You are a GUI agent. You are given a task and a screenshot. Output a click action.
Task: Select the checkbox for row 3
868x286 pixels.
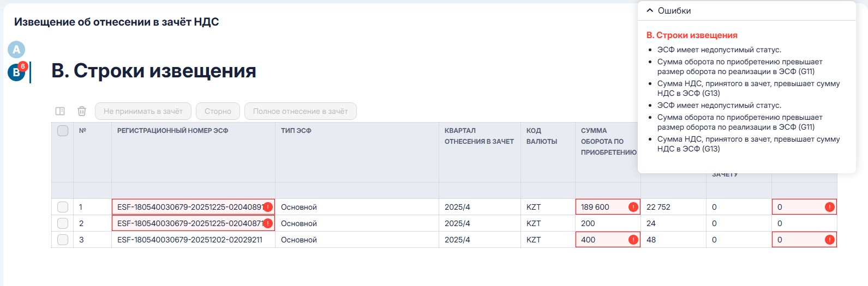pyautogui.click(x=63, y=240)
